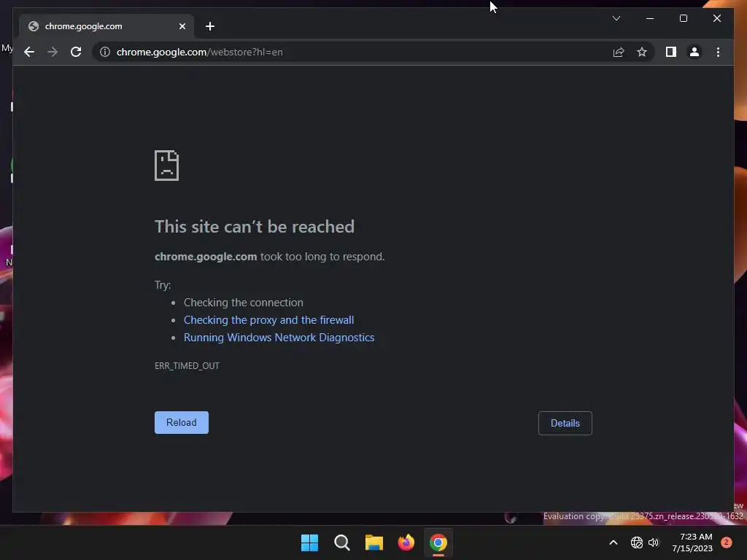Image resolution: width=747 pixels, height=560 pixels.
Task: Reload the page via toolbar refresh icon
Action: coord(76,52)
